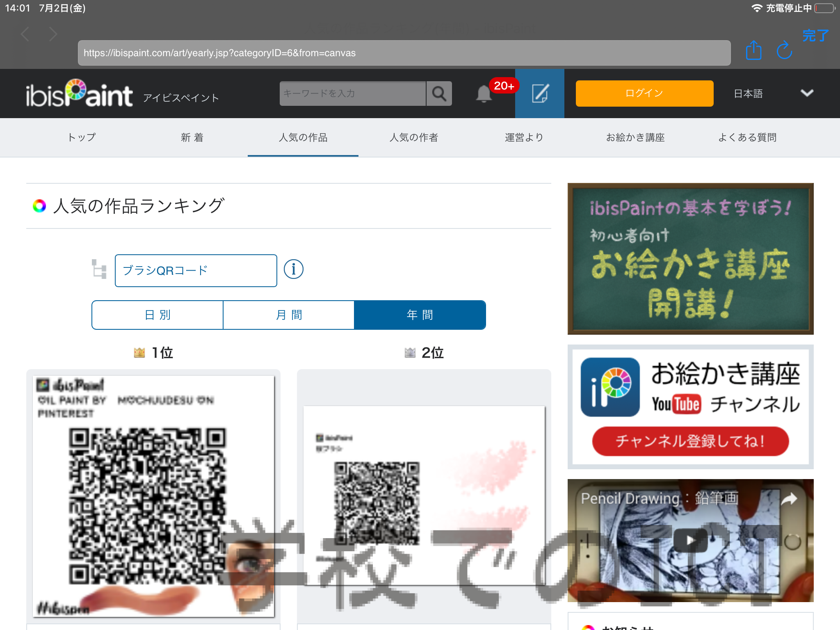Click the magnifying glass search button
Viewport: 840px width, 630px height.
[x=439, y=94]
